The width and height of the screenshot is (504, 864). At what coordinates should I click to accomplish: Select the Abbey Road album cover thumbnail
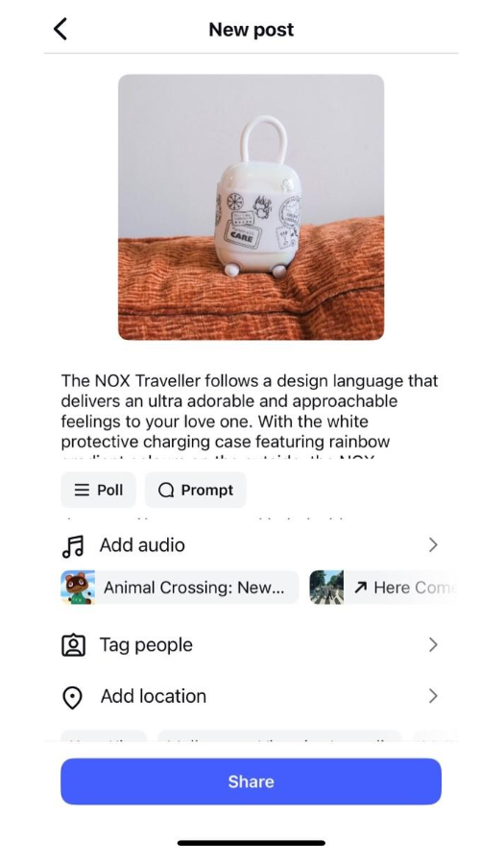tap(326, 588)
